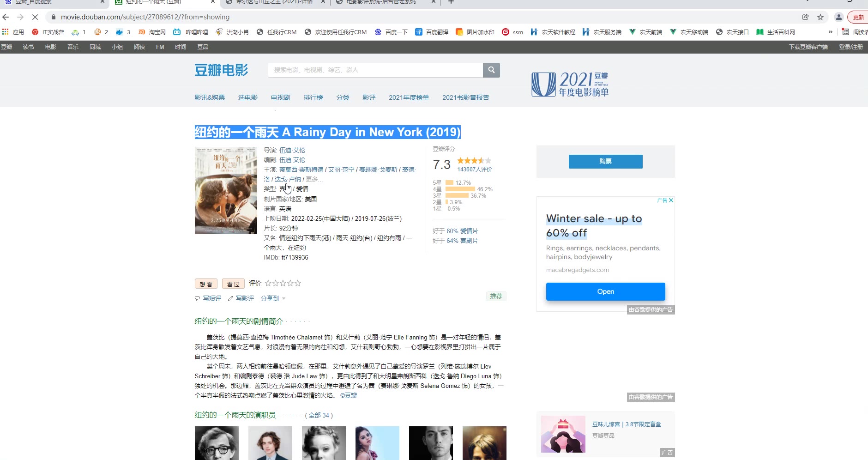The image size is (868, 460).
Task: Click the browser back arrow
Action: coord(6,17)
